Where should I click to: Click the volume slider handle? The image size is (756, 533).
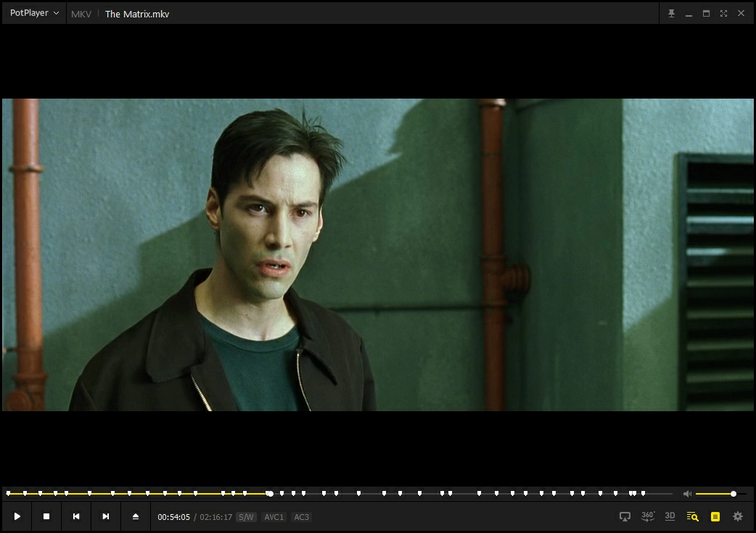(734, 494)
